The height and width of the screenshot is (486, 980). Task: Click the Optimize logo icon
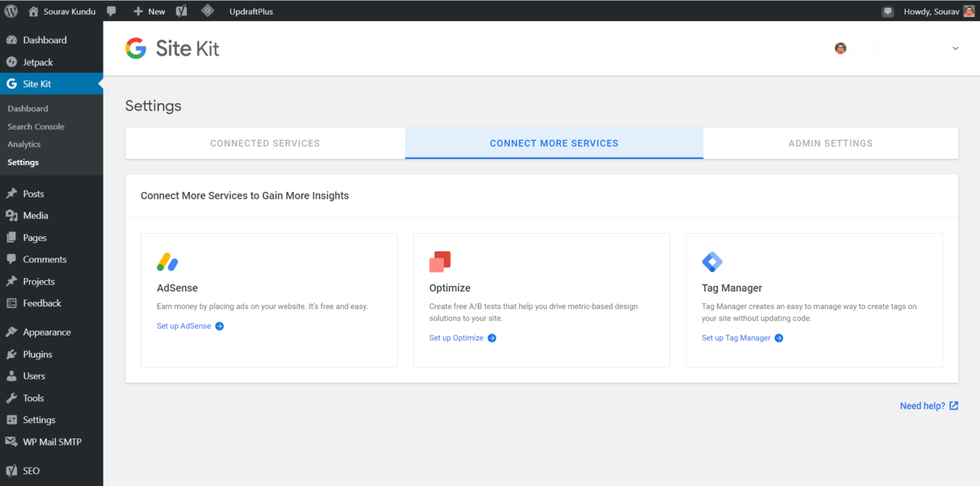coord(440,262)
